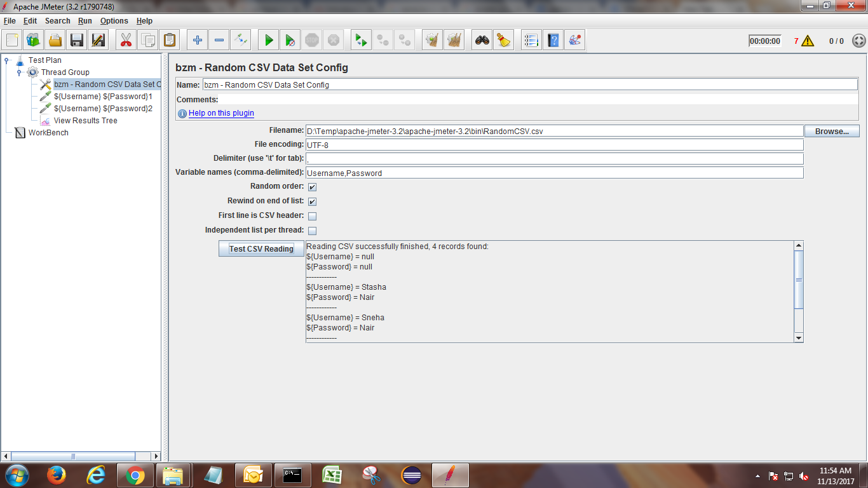
Task: Click the CSV output scrollbar down arrow
Action: pyautogui.click(x=799, y=338)
